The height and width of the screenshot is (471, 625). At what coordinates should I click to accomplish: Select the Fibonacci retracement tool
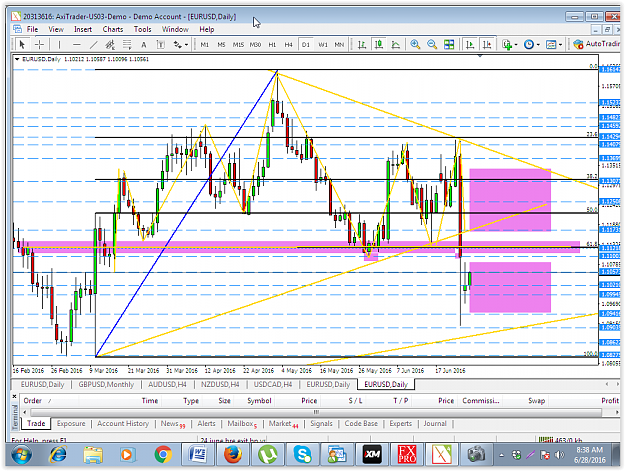(x=127, y=44)
